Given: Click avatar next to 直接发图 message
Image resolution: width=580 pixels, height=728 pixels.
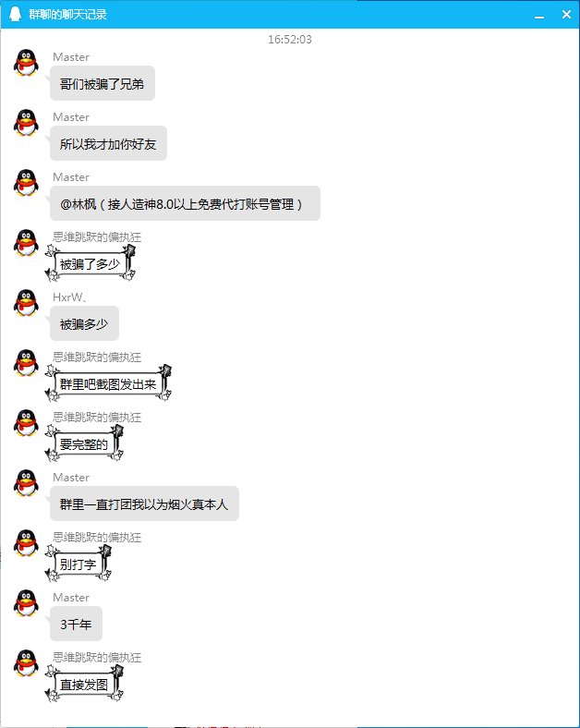Looking at the screenshot, I should tap(27, 663).
